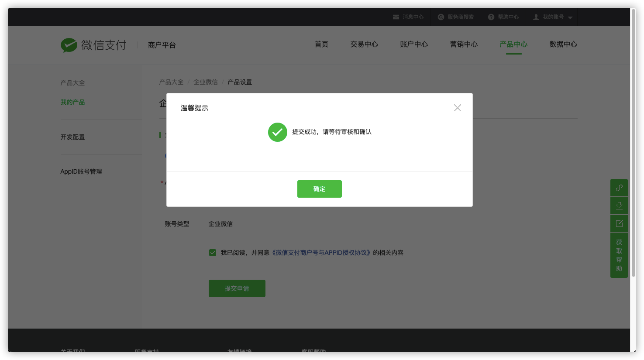Click the 企业微信 account type value
This screenshot has height=360, width=644.
point(220,224)
